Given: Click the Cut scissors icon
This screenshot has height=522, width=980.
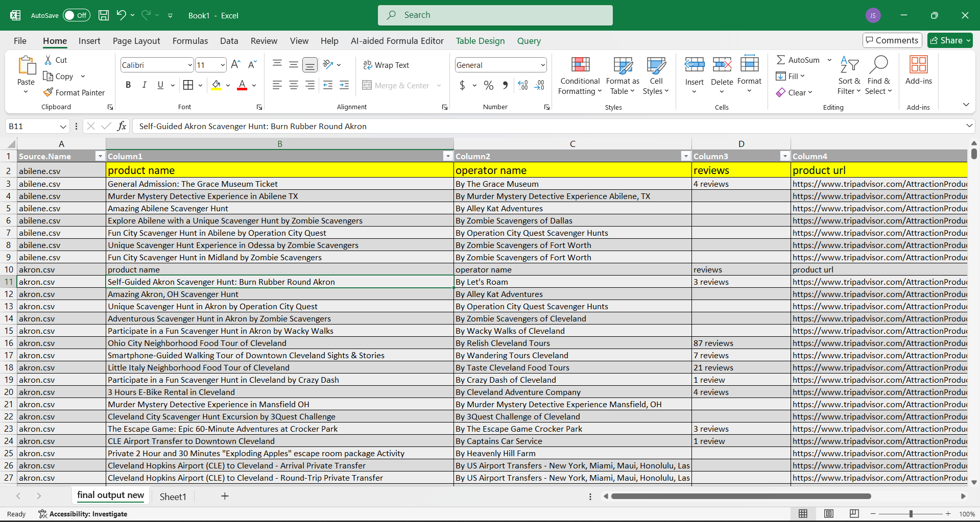Looking at the screenshot, I should pos(49,60).
